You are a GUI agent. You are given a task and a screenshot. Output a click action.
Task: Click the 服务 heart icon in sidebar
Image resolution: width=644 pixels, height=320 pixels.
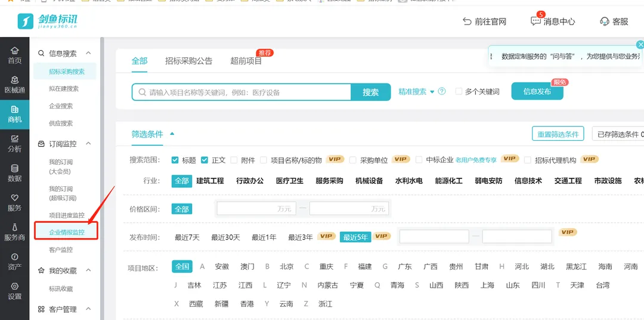[x=14, y=198]
